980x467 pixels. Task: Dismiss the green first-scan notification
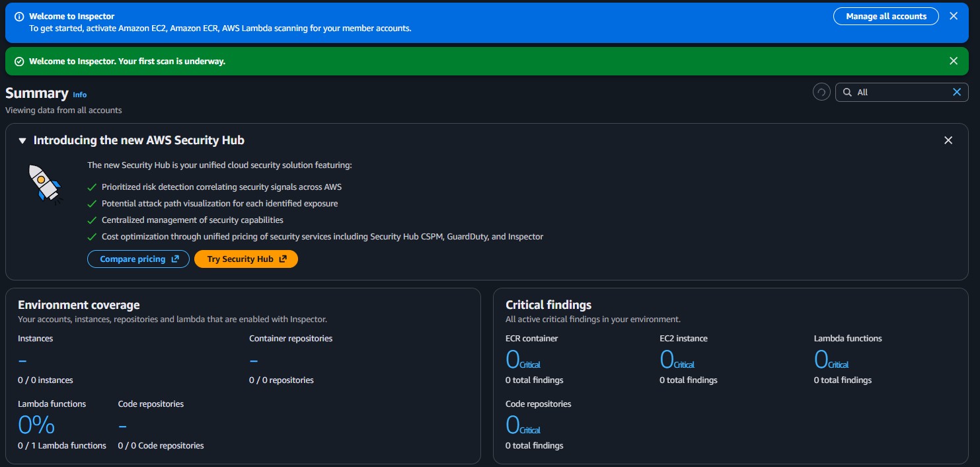coord(954,60)
